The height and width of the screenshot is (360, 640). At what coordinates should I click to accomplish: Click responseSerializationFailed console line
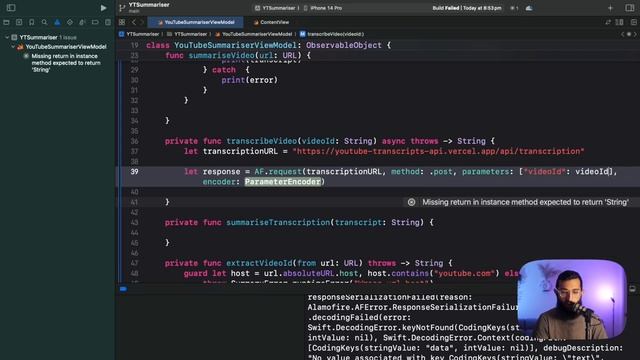[390, 297]
